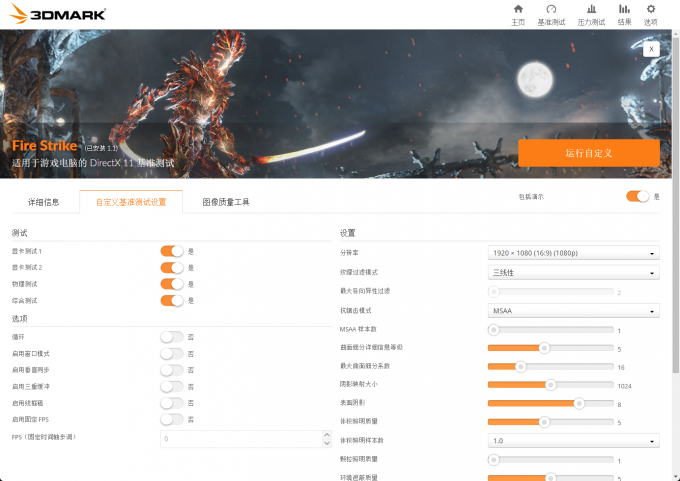The image size is (680, 481).
Task: Switch to the 图像质量工具 tab
Action: (226, 202)
